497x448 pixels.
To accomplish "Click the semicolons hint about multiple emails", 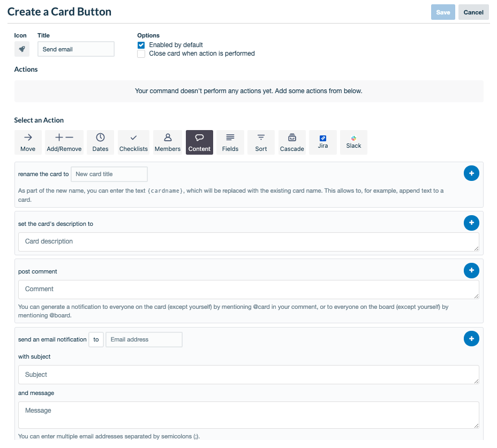I will [109, 436].
